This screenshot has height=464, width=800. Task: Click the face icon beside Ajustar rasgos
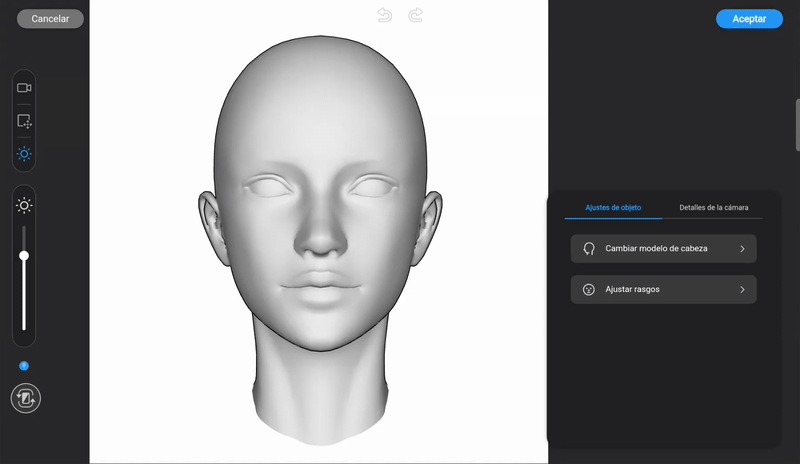tap(589, 290)
